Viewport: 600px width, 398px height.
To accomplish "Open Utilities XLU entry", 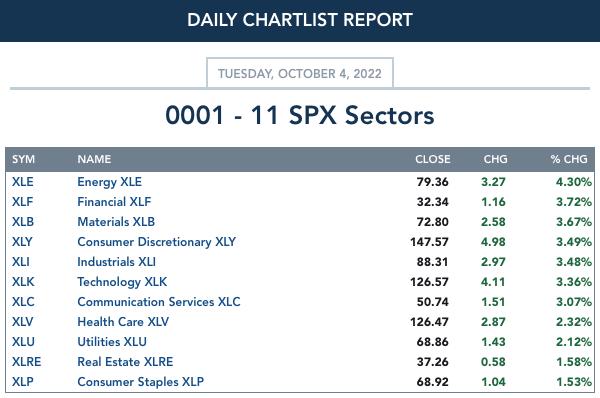I will click(x=112, y=342).
